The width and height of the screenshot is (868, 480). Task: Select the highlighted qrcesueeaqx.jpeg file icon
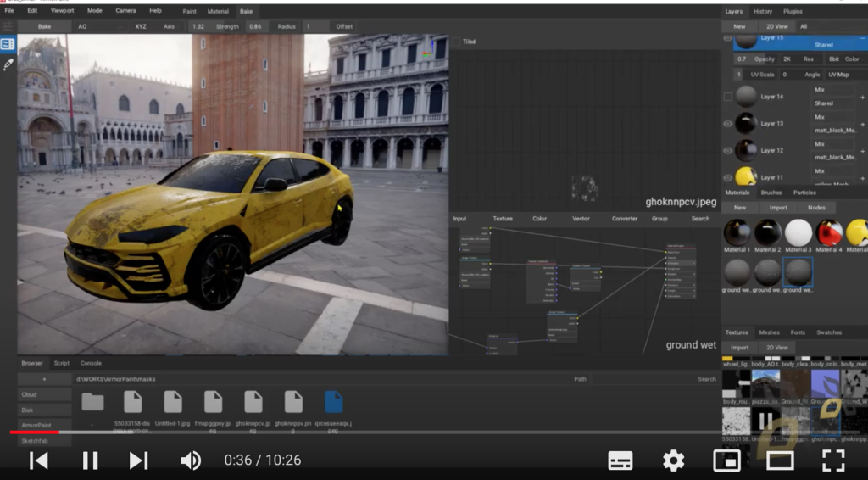click(333, 402)
